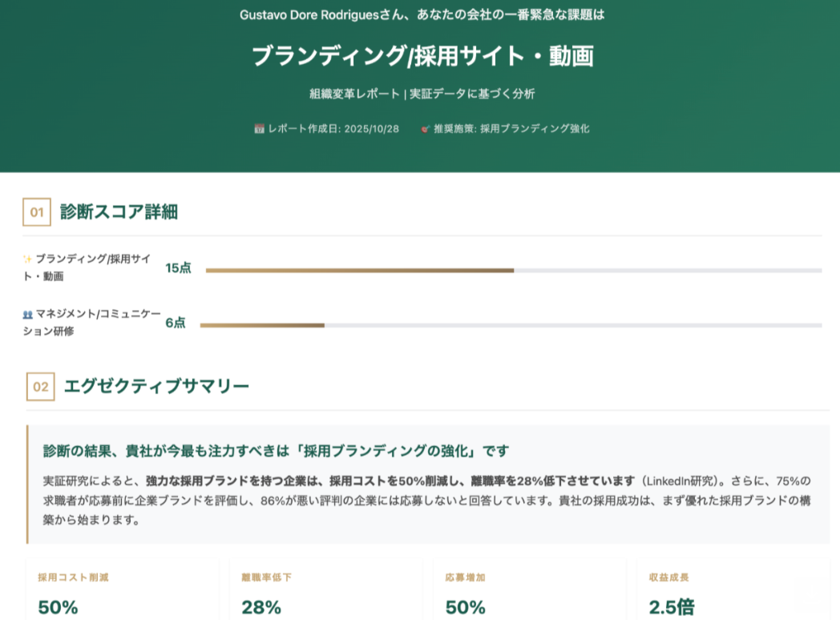The height and width of the screenshot is (620, 840).
Task: Click the summary headline about 採用ブランディングの強化
Action: [x=276, y=451]
